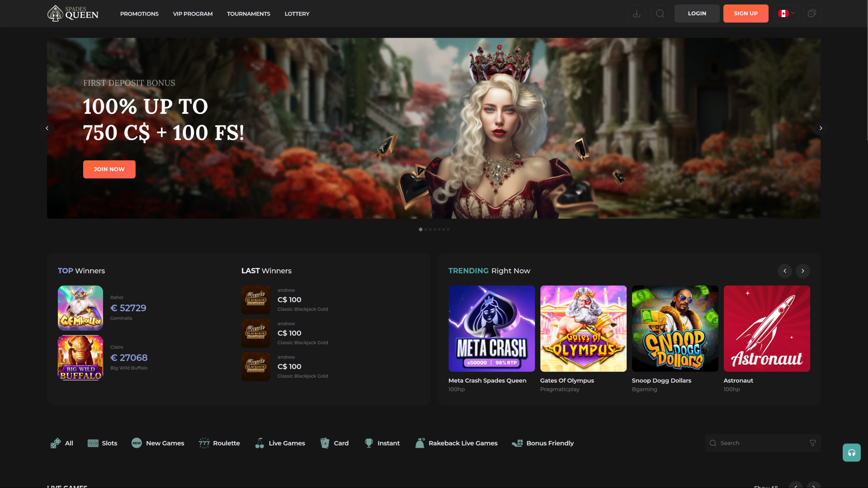868x488 pixels.
Task: Click the Astronaut game title text
Action: pyautogui.click(x=738, y=381)
